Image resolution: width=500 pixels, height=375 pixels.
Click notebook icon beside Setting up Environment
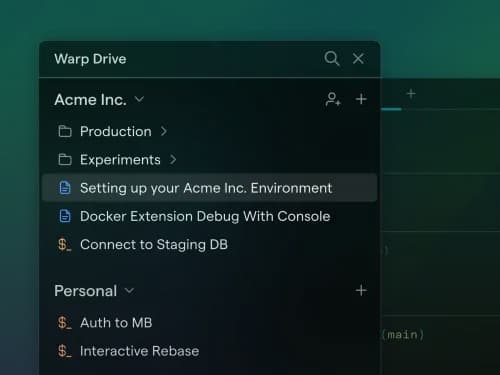[x=65, y=188]
